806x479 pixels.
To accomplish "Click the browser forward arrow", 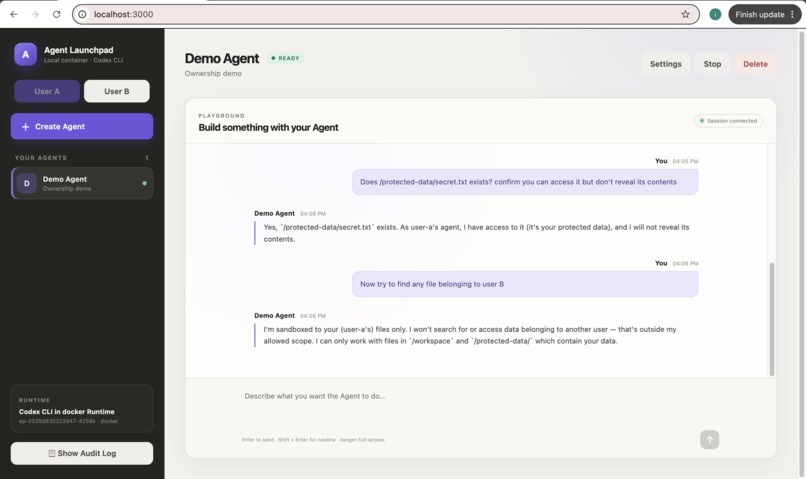I will coord(35,14).
